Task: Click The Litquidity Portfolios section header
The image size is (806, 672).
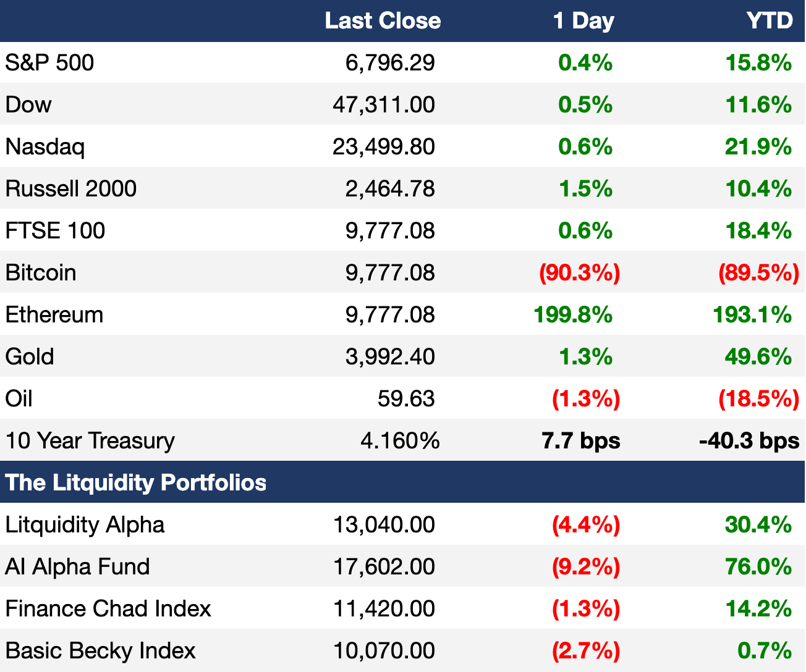Action: point(136,482)
